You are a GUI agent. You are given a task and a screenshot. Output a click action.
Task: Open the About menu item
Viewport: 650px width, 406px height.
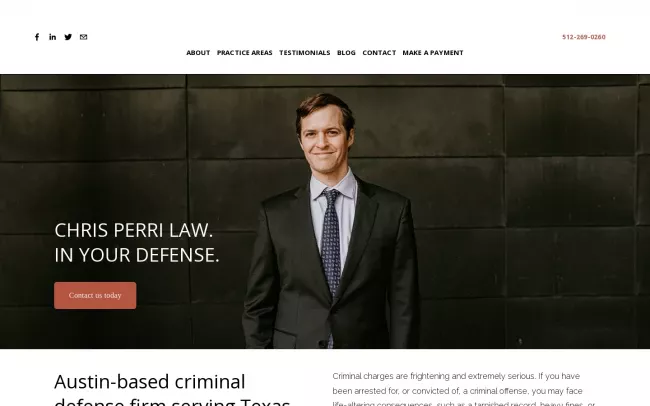click(x=198, y=53)
